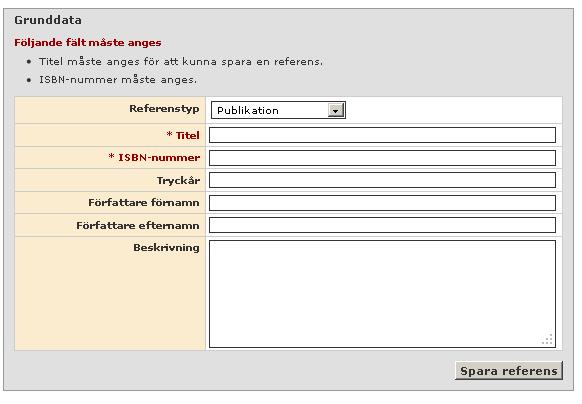Click the Referenstyp label
The image size is (582, 404).
(164, 109)
